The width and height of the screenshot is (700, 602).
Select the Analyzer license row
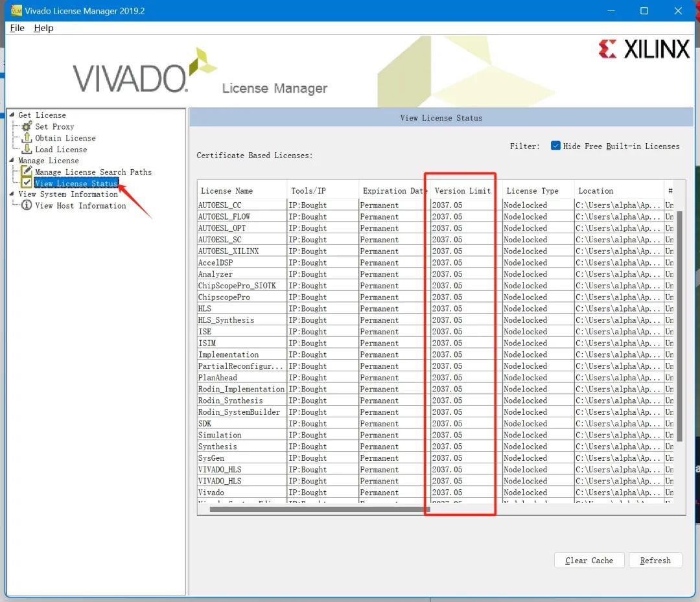pyautogui.click(x=436, y=274)
